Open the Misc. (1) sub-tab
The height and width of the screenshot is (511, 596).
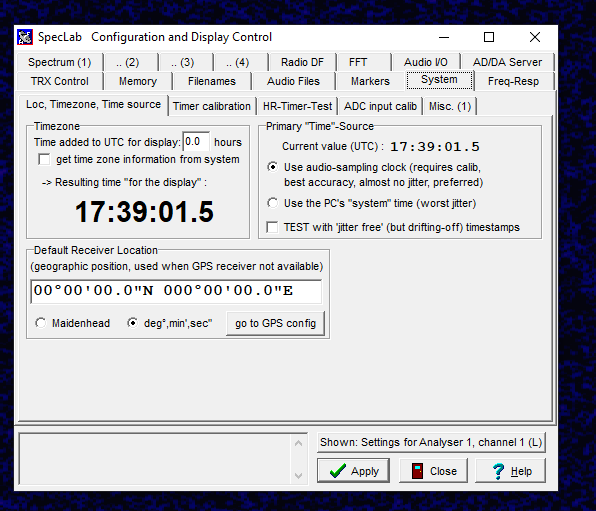coord(450,106)
